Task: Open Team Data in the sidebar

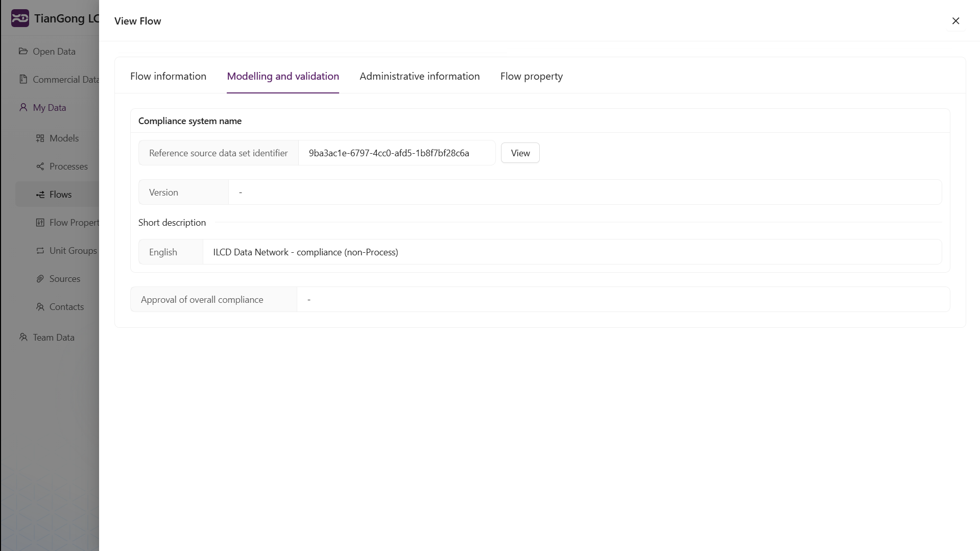Action: tap(53, 338)
